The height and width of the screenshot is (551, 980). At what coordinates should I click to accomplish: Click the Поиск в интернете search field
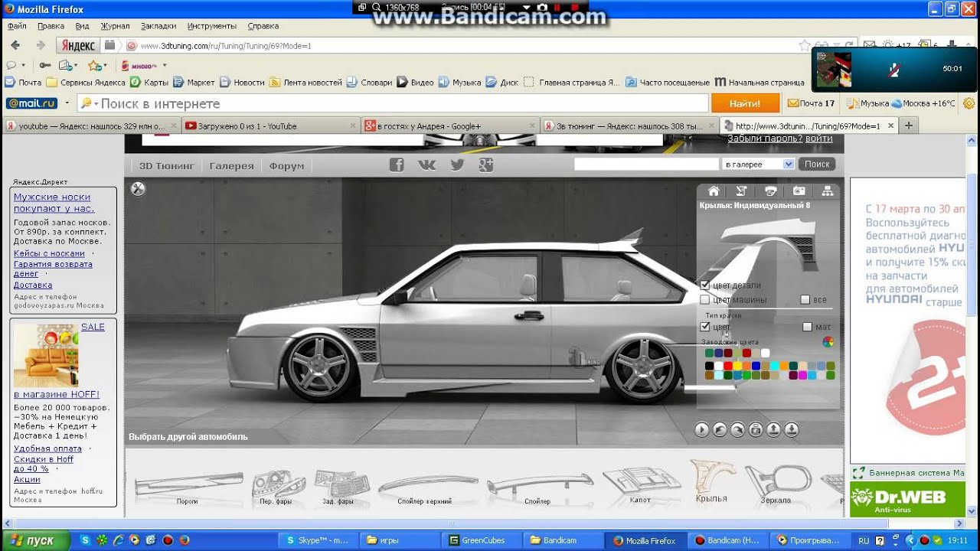coord(392,103)
